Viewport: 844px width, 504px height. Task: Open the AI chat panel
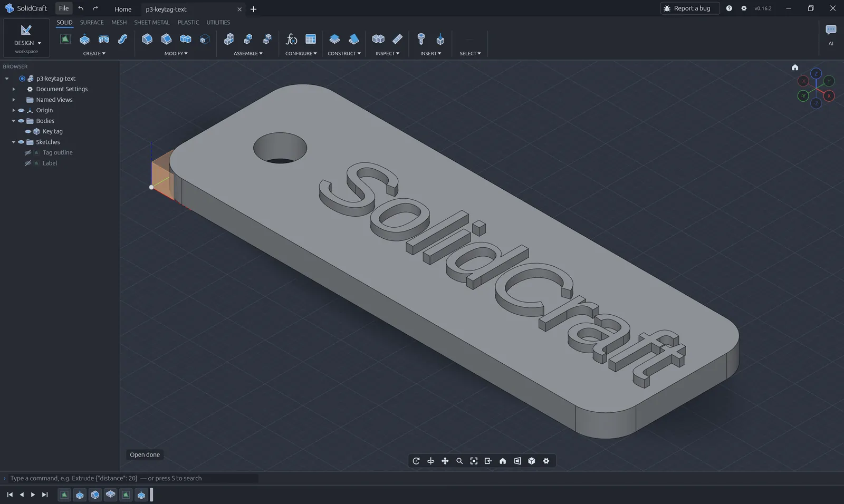831,34
